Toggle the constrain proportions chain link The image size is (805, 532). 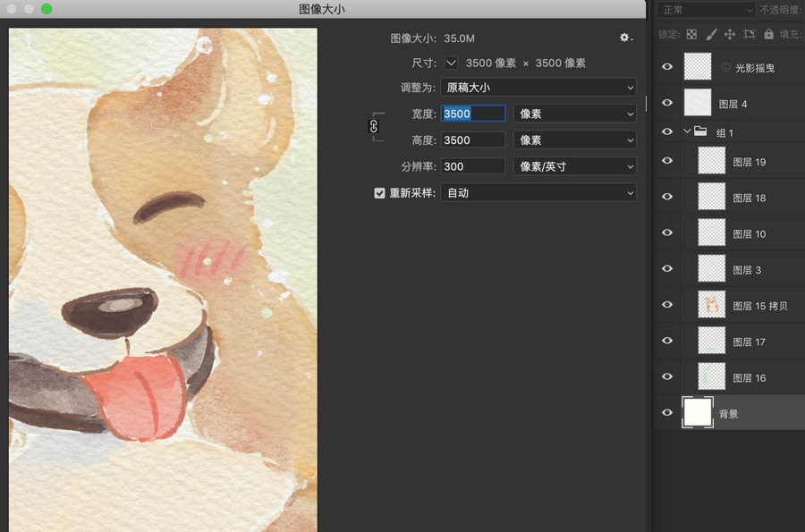[x=374, y=126]
